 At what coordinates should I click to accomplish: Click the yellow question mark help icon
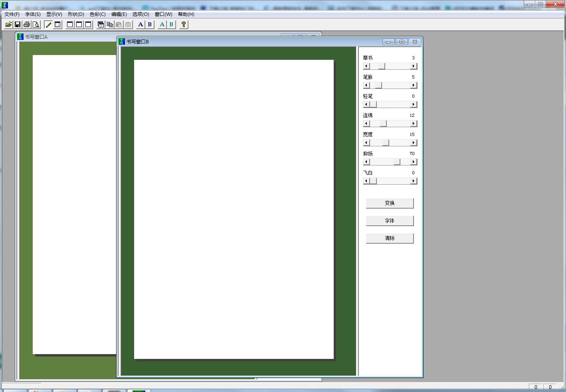click(184, 25)
